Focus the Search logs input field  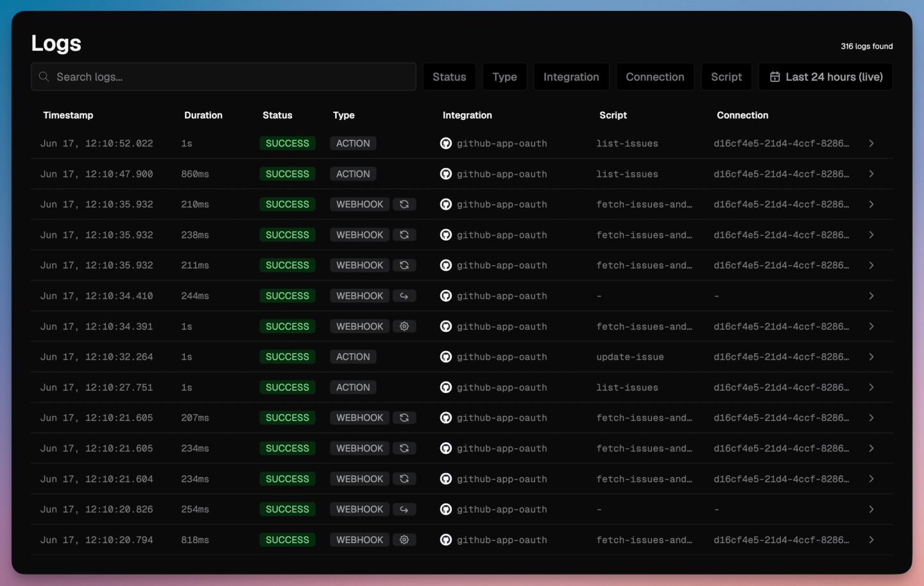(x=223, y=77)
